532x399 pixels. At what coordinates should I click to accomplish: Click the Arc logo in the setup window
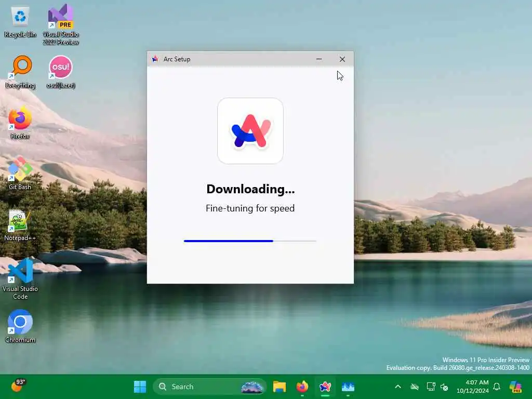pyautogui.click(x=250, y=131)
